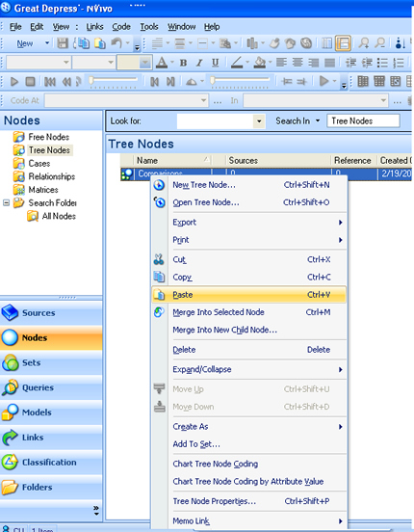
Task: Sort by Name column header
Action: 173,160
